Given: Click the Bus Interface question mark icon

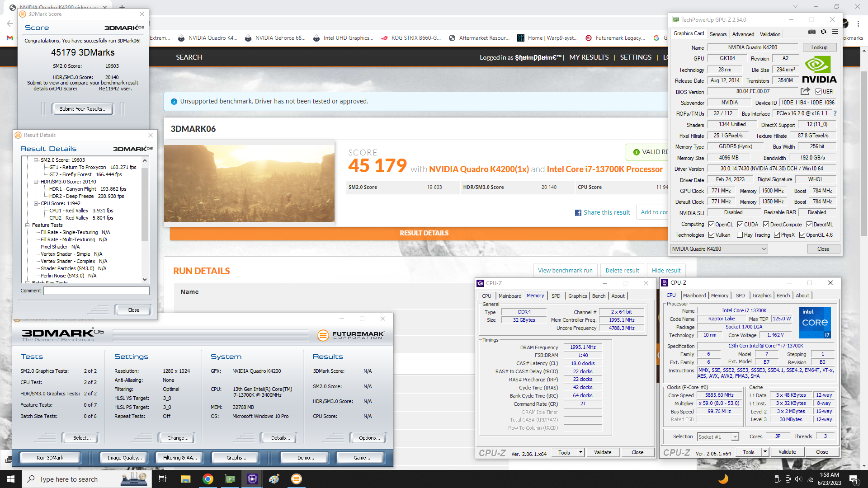Looking at the screenshot, I should (835, 113).
